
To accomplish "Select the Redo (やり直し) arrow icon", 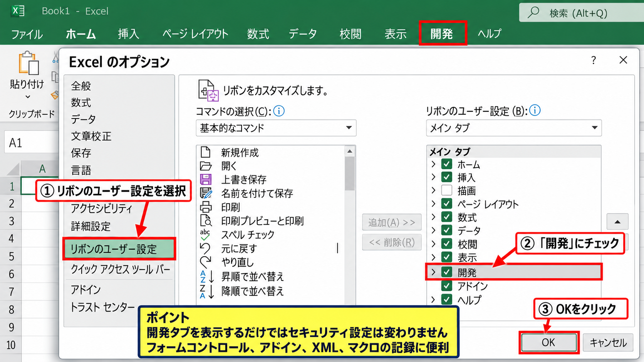I will coord(206,262).
